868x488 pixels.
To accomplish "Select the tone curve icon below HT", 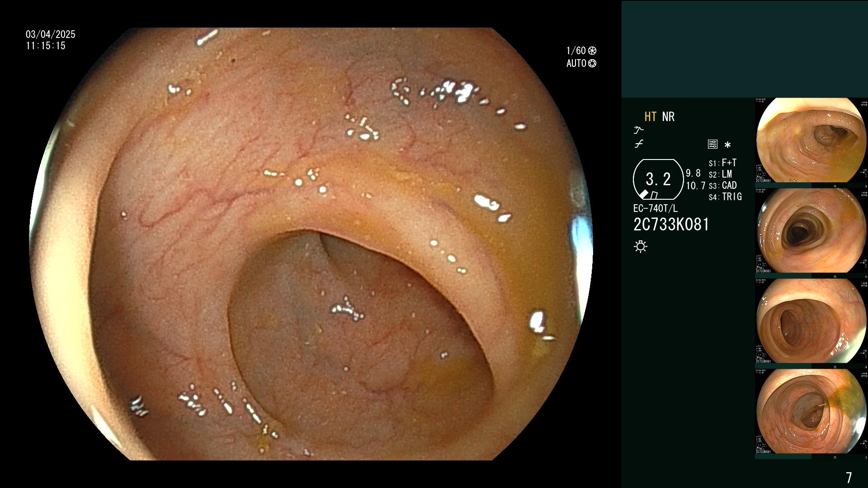I will click(639, 144).
